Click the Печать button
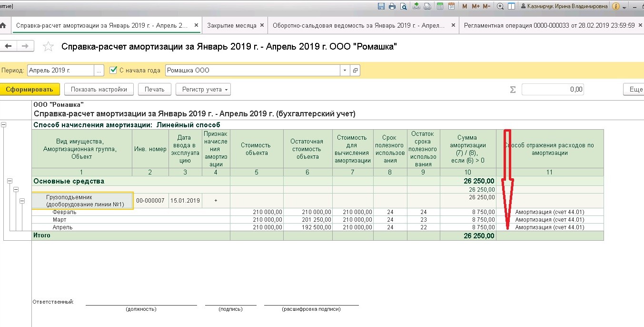This screenshot has width=644, height=327. [155, 89]
